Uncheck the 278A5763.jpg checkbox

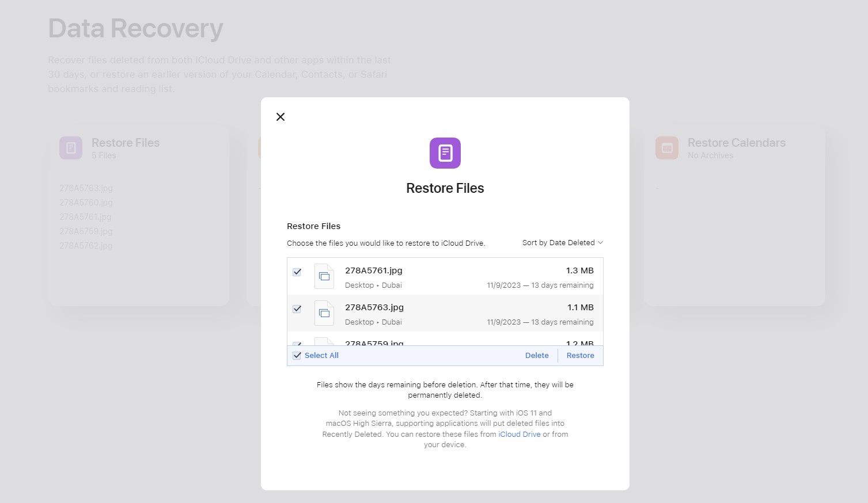(297, 309)
